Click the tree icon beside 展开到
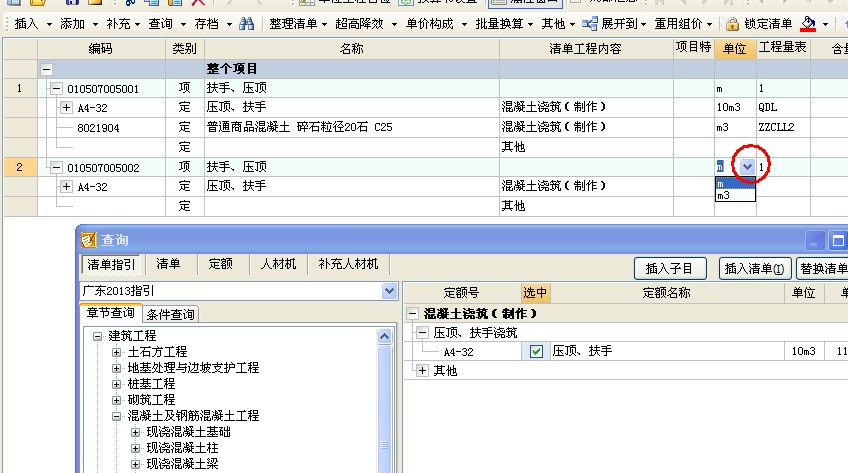Screen dimensions: 848x473 [x=589, y=24]
